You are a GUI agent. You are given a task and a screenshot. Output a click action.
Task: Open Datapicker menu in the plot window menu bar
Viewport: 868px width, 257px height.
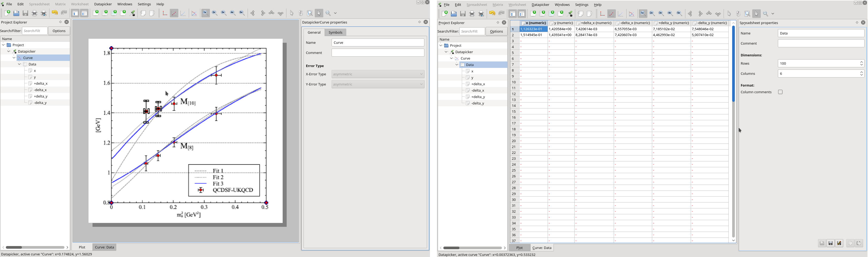pyautogui.click(x=103, y=4)
